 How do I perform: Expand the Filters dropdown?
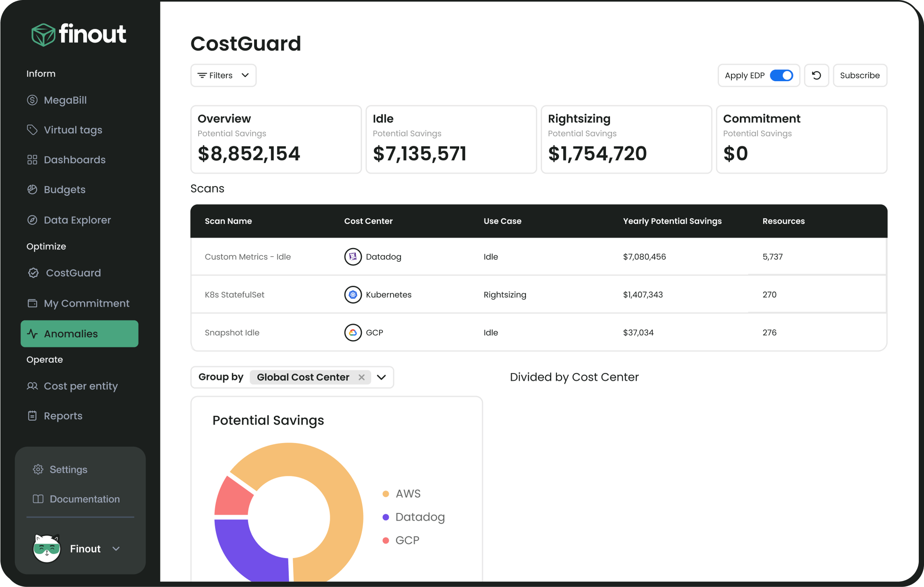[223, 75]
